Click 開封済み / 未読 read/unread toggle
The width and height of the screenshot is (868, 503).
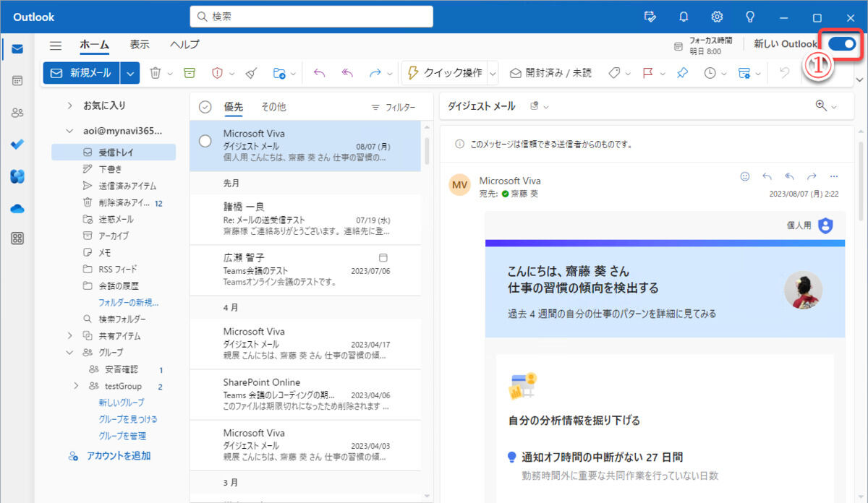click(x=550, y=73)
